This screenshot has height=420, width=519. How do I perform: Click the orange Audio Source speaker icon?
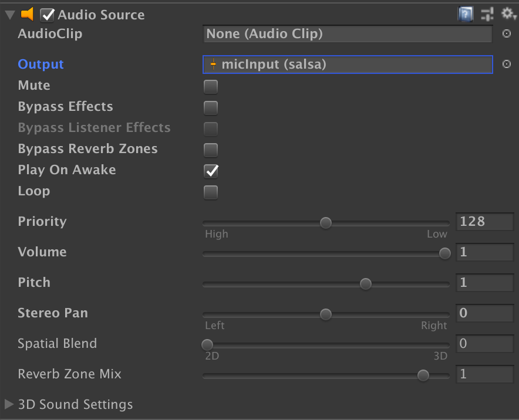tap(28, 15)
